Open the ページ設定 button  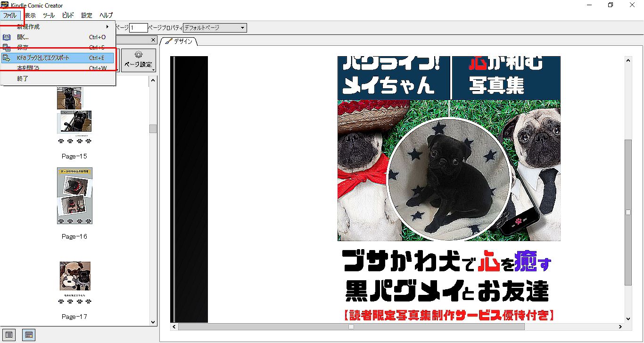point(139,60)
